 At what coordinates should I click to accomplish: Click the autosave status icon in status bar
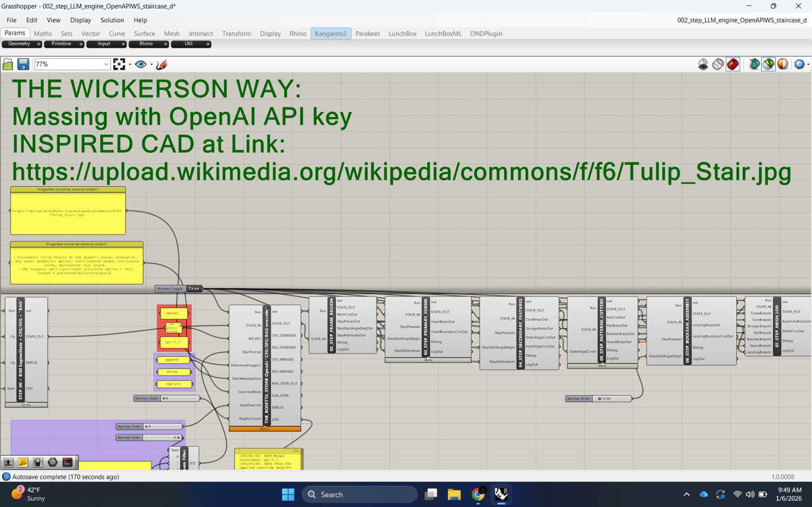[6, 477]
